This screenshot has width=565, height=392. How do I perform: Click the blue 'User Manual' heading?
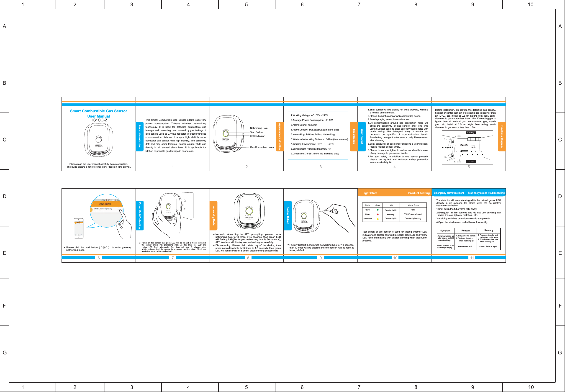[x=98, y=116]
